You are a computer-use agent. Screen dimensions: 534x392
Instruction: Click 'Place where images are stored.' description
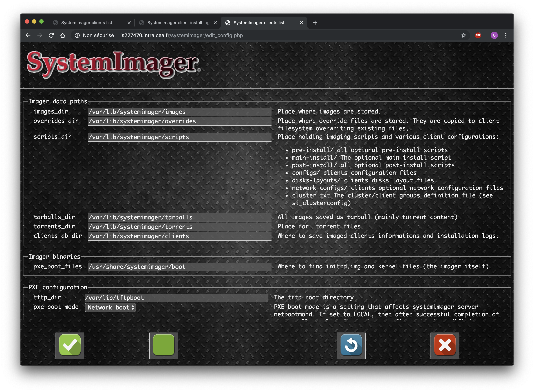click(329, 112)
